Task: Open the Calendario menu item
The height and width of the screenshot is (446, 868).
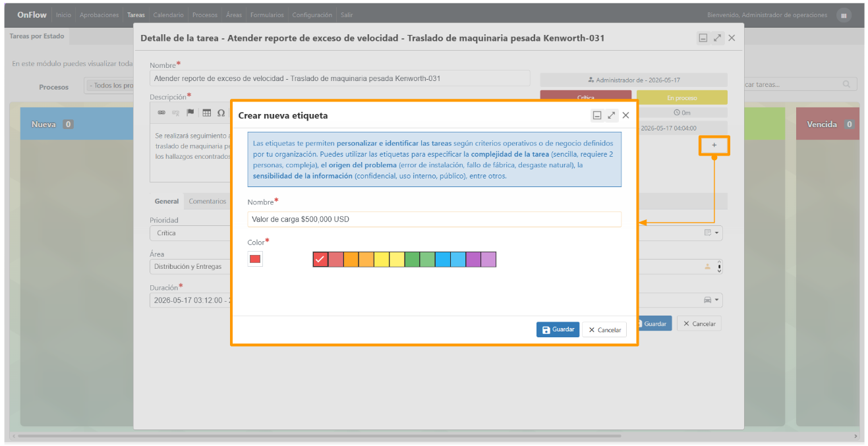Action: click(x=168, y=15)
